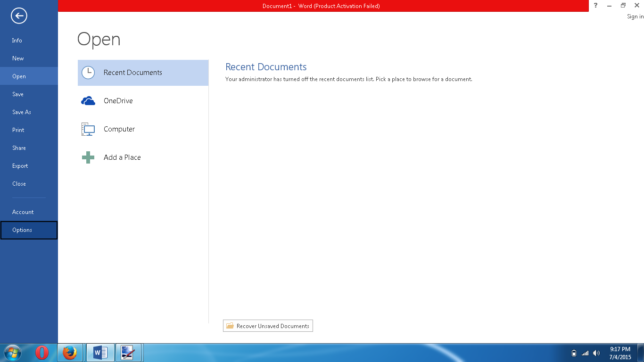Choose Save from the sidebar

(x=29, y=94)
